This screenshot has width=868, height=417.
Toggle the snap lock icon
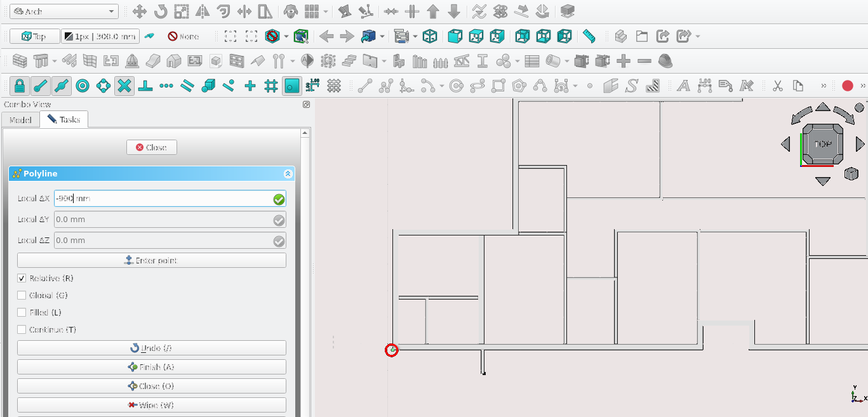click(x=20, y=86)
